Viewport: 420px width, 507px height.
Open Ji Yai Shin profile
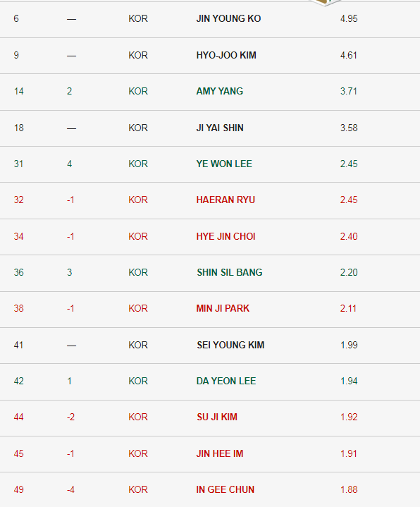pos(220,128)
